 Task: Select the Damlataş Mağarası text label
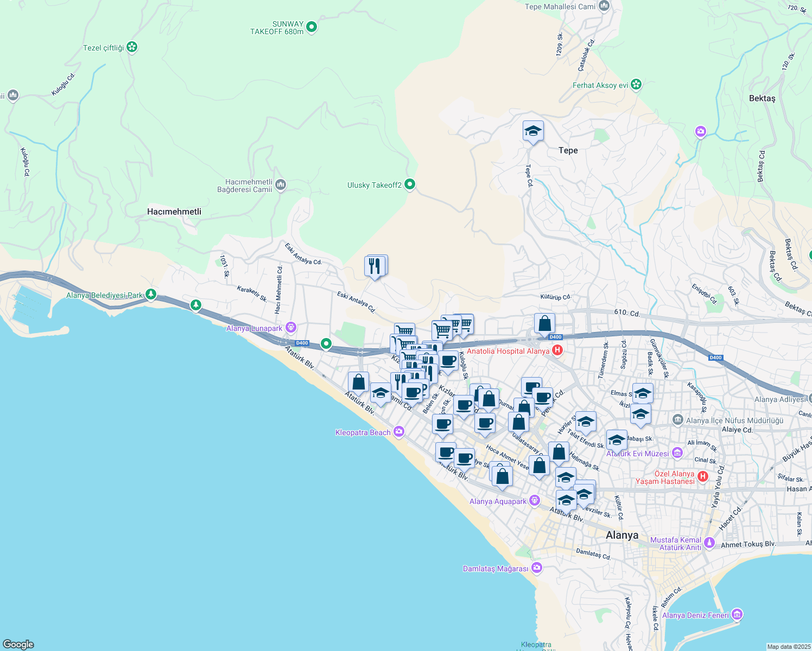pyautogui.click(x=496, y=569)
